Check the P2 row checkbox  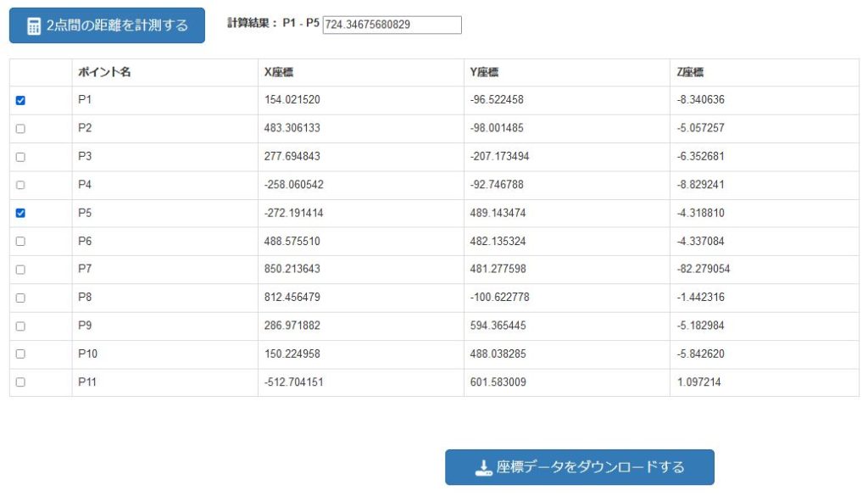click(x=20, y=128)
